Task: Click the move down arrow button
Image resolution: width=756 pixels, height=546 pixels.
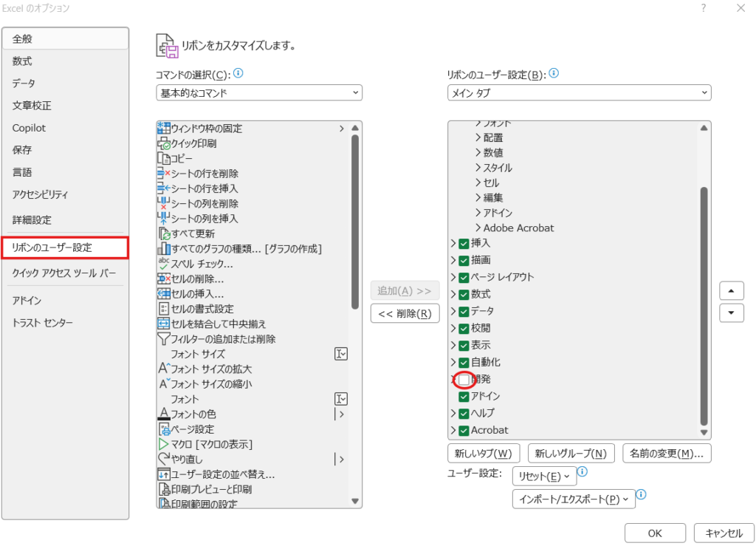Action: 732,313
